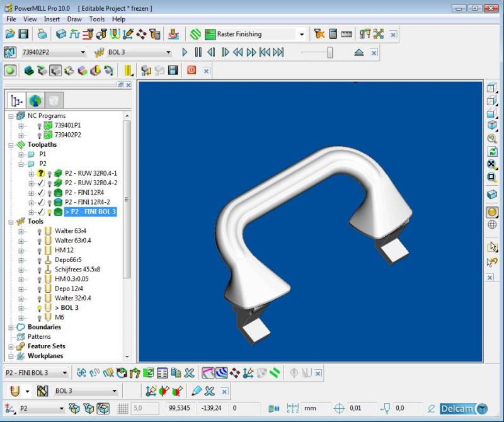Toggle light bulb for HM 12 tool

pos(39,251)
